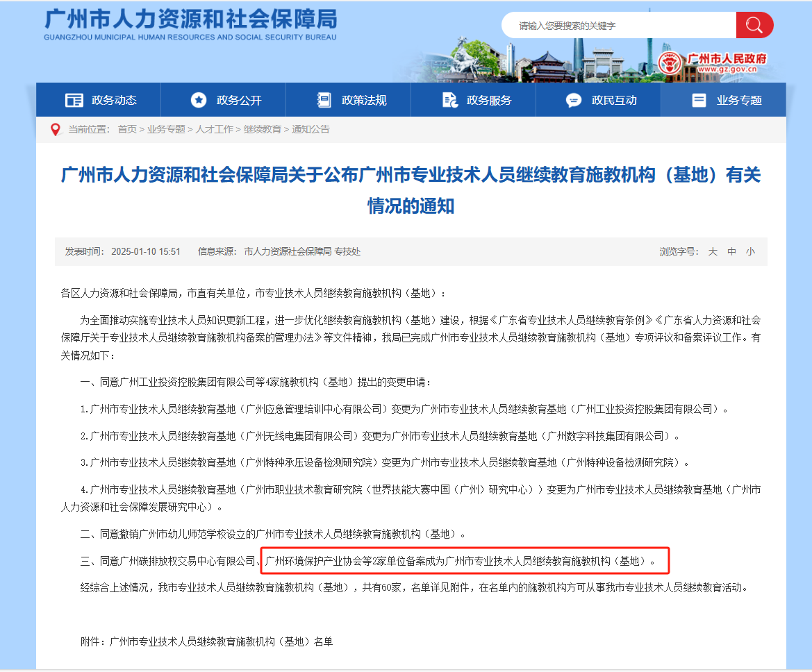Screen dimensions: 812x672
Task: Open the 政务服务 navigation tab
Action: [x=473, y=100]
